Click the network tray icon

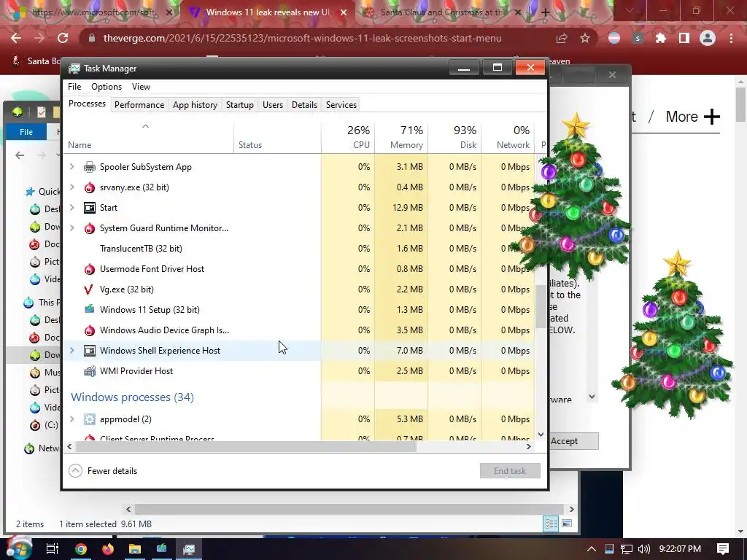coord(627,549)
